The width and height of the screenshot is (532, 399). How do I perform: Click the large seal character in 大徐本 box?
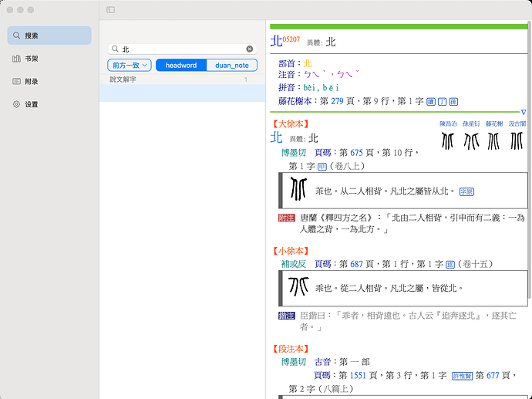click(x=298, y=189)
